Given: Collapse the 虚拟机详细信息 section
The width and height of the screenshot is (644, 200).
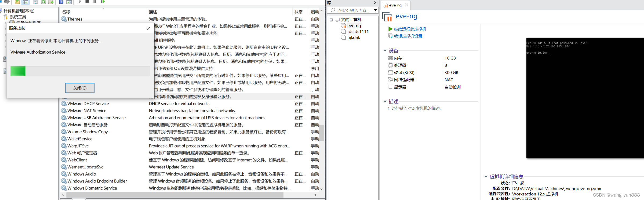Looking at the screenshot, I should 486,176.
